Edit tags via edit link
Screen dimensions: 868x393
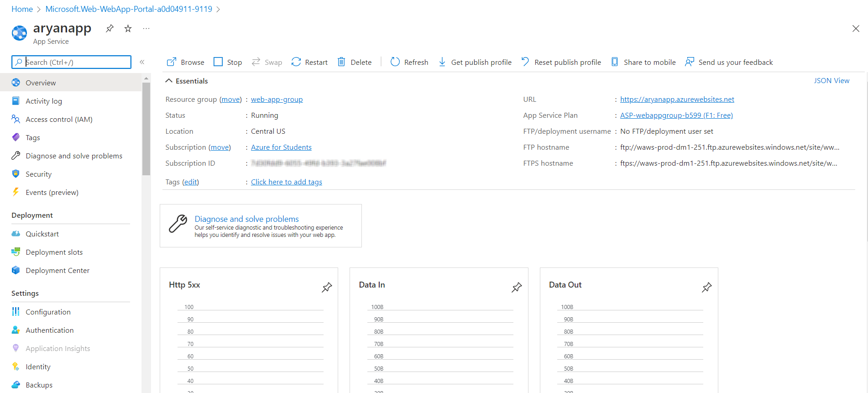(x=190, y=182)
